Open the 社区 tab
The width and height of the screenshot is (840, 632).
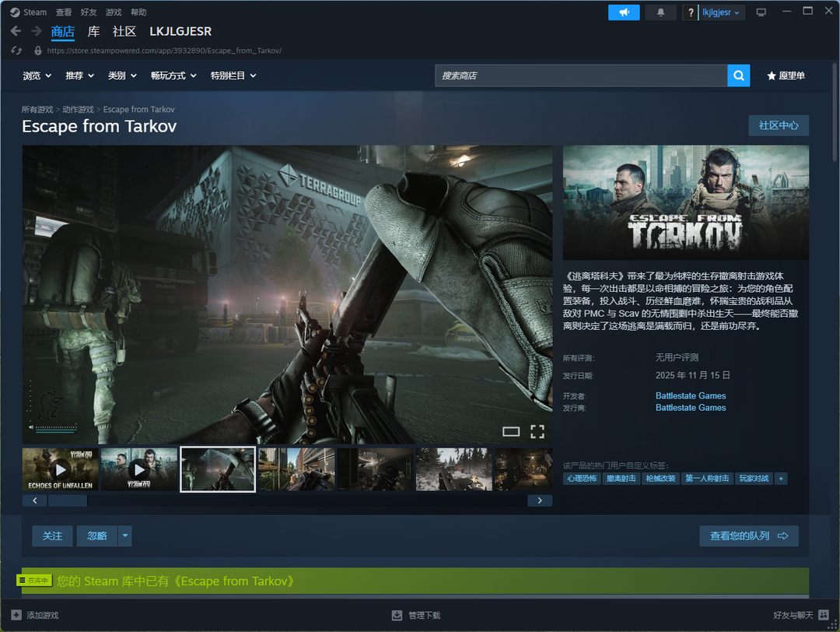pos(124,31)
